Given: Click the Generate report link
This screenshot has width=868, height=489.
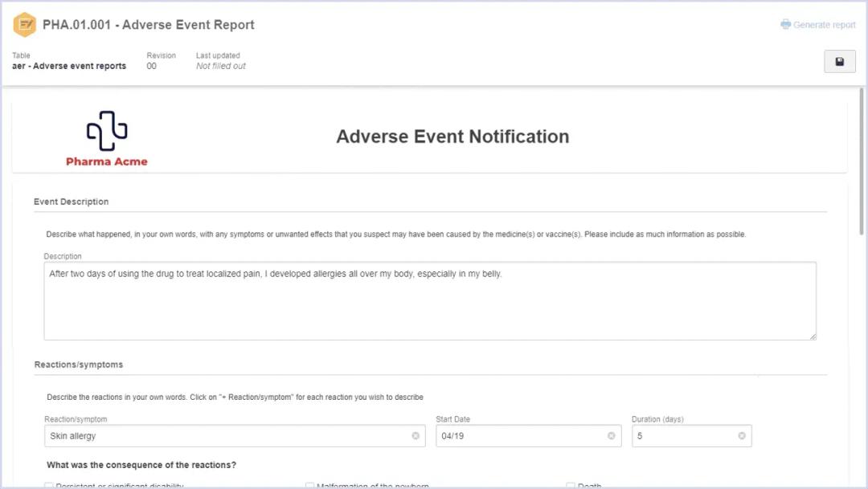Looking at the screenshot, I should [x=824, y=25].
